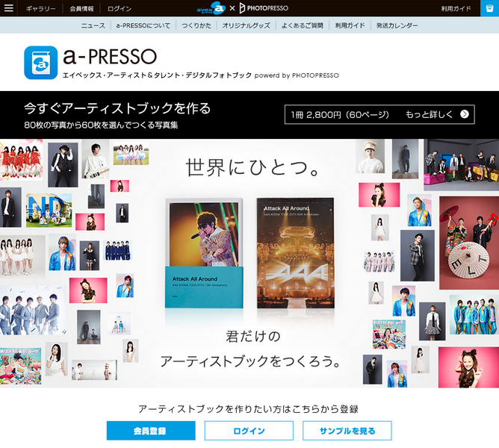This screenshot has width=499, height=448.
Task: Click the PHOTOPRESSO logo in header
Action: tap(264, 8)
